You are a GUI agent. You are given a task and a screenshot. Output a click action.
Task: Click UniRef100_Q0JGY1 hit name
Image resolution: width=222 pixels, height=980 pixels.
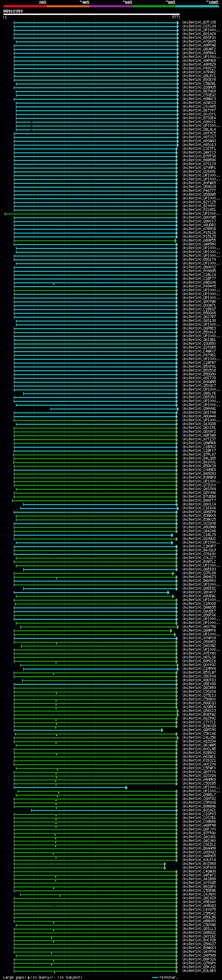tap(199, 114)
